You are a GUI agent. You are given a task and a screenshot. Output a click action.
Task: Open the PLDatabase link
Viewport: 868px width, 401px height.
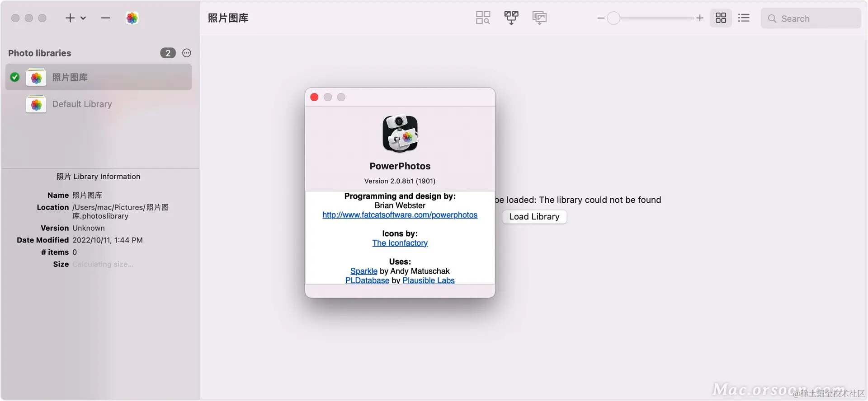tap(367, 280)
